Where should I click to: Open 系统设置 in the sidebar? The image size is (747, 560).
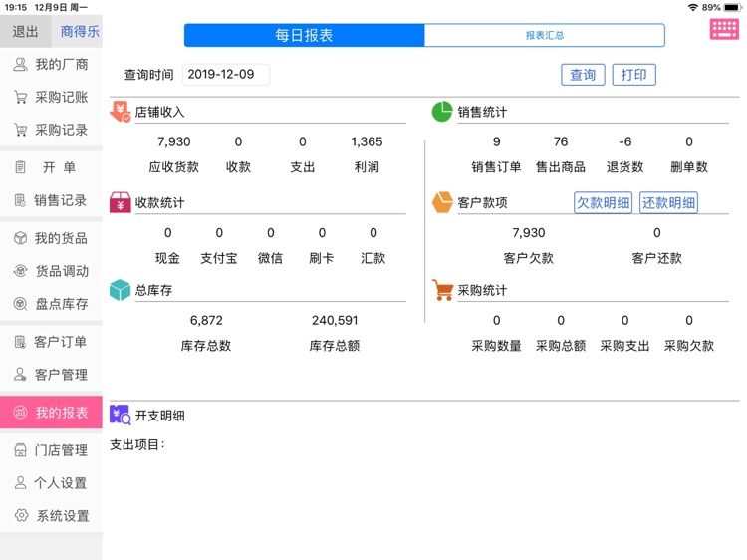(x=51, y=516)
